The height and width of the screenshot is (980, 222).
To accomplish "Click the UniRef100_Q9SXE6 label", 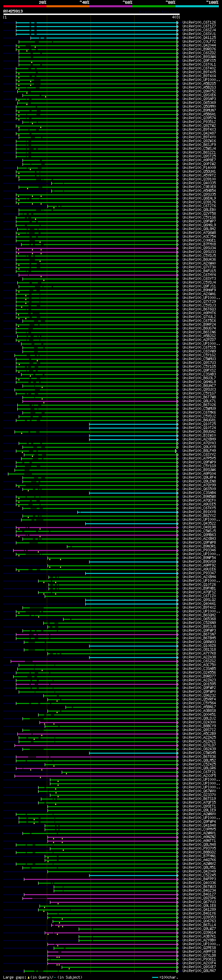I will [x=199, y=95].
